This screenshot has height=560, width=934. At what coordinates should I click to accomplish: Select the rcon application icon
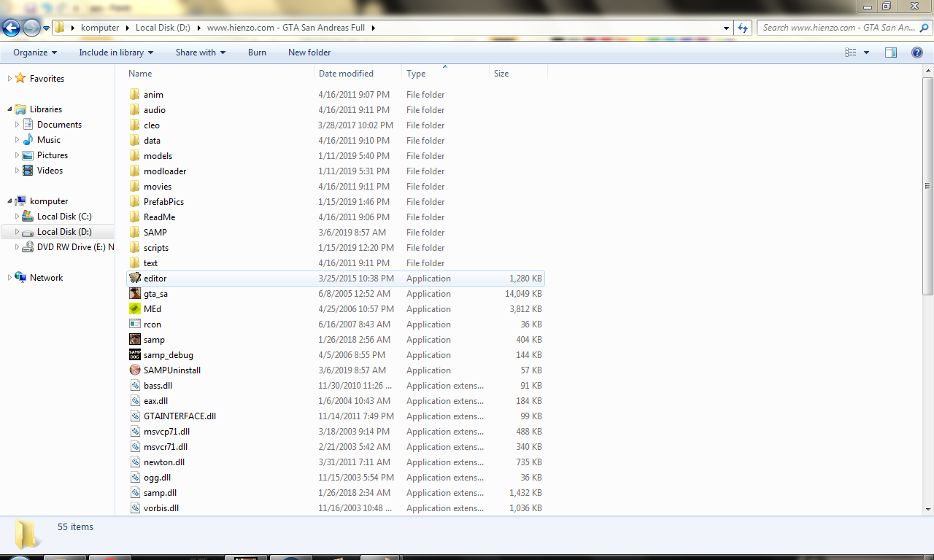pyautogui.click(x=135, y=324)
